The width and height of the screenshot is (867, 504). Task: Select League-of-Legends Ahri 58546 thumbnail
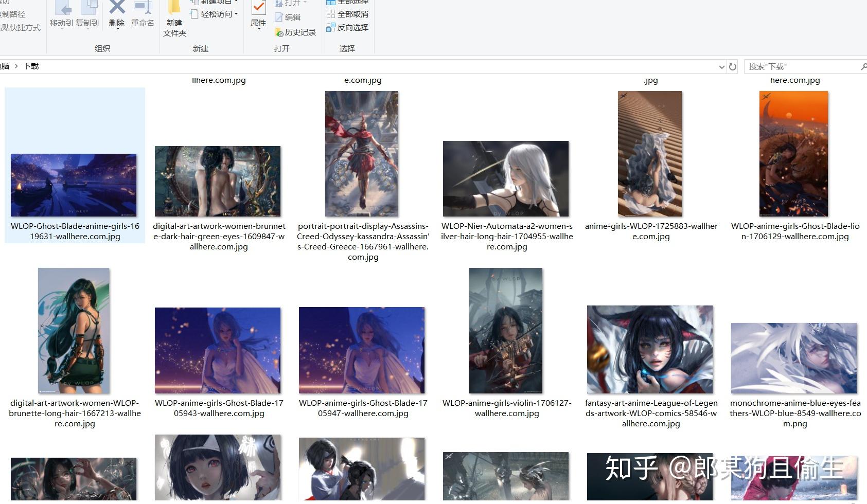click(650, 350)
